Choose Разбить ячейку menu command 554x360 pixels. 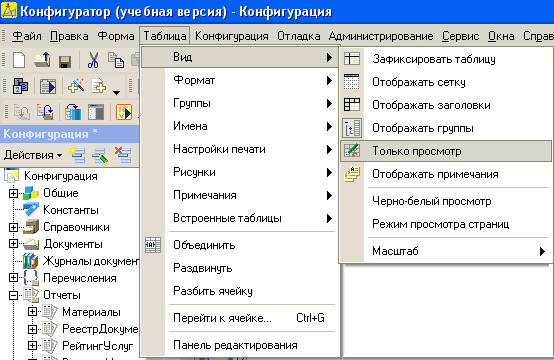[240, 291]
